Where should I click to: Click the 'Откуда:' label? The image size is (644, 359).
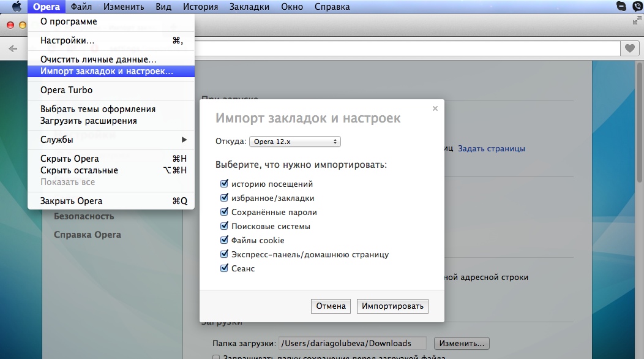(x=231, y=142)
